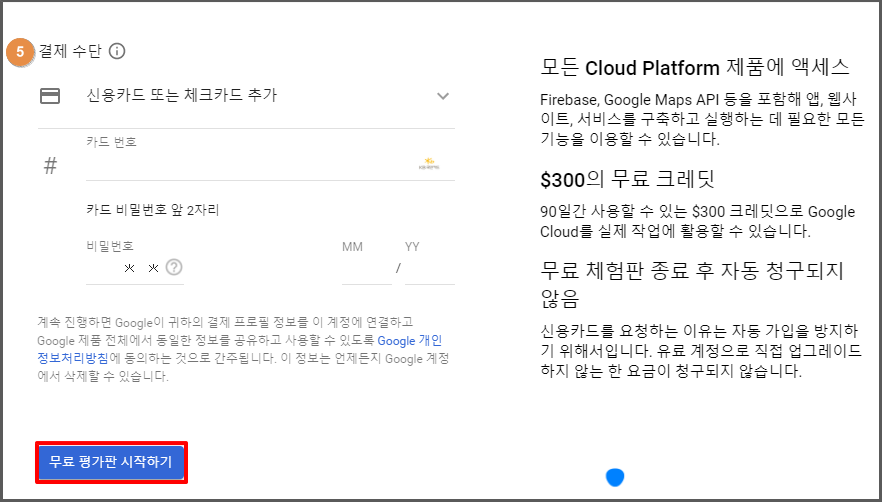The image size is (882, 502).
Task: Expand the payment method chevron arrow
Action: click(443, 96)
